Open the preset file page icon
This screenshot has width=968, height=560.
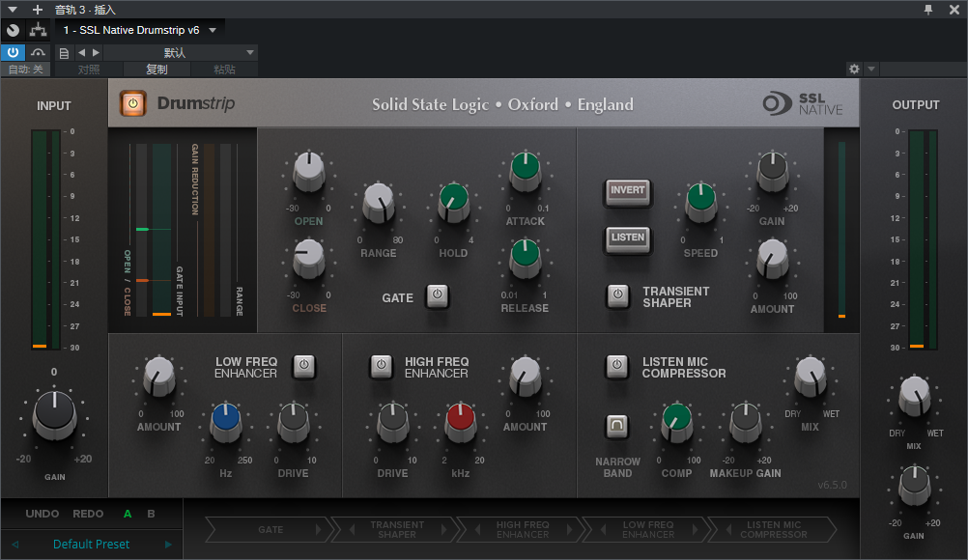[x=64, y=53]
